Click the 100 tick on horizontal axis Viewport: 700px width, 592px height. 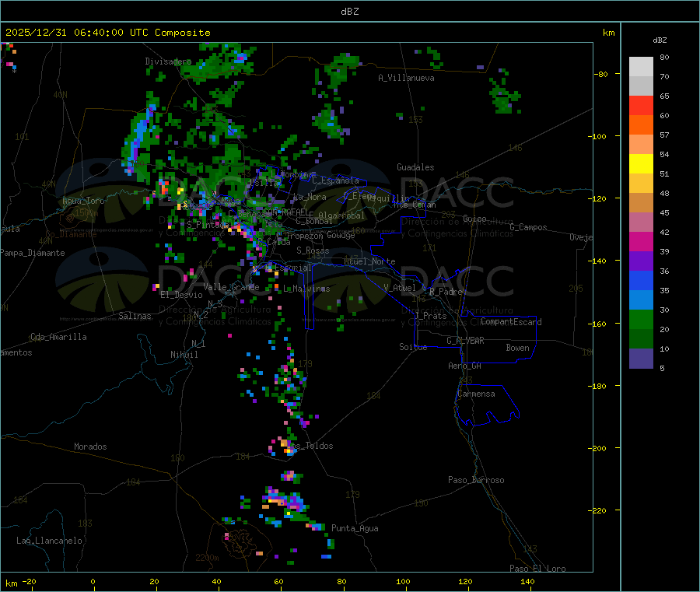403,582
